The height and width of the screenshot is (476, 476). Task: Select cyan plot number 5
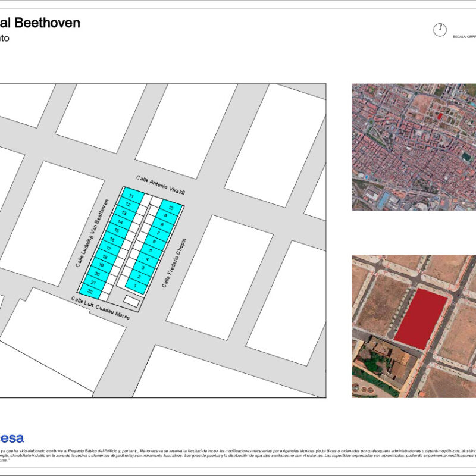pos(151,251)
